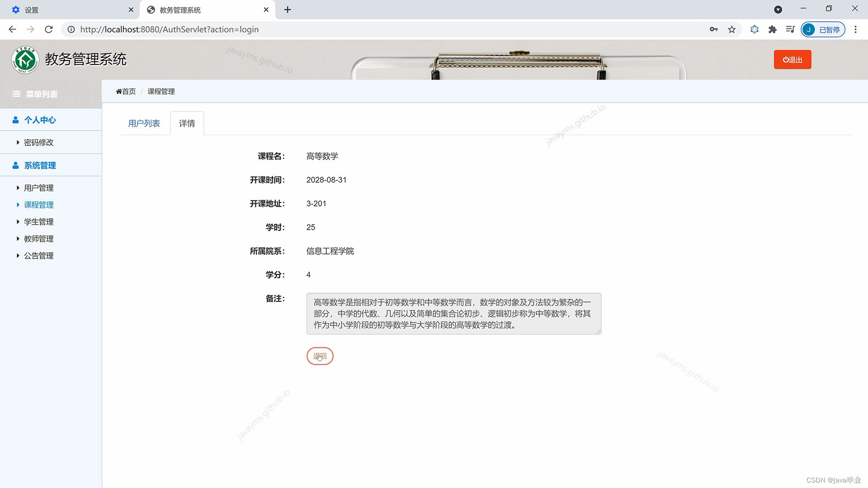Click the bookmark star icon in address bar
Viewport: 868px width, 488px height.
[731, 29]
